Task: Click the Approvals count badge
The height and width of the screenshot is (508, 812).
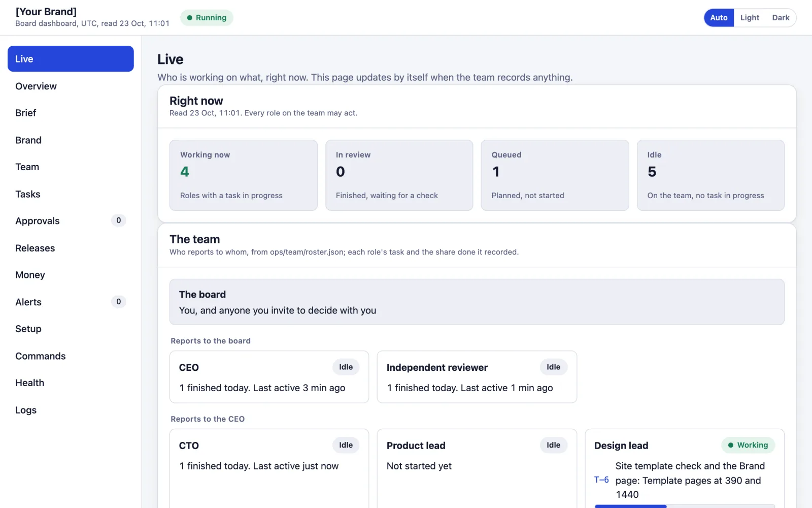Action: (118, 220)
